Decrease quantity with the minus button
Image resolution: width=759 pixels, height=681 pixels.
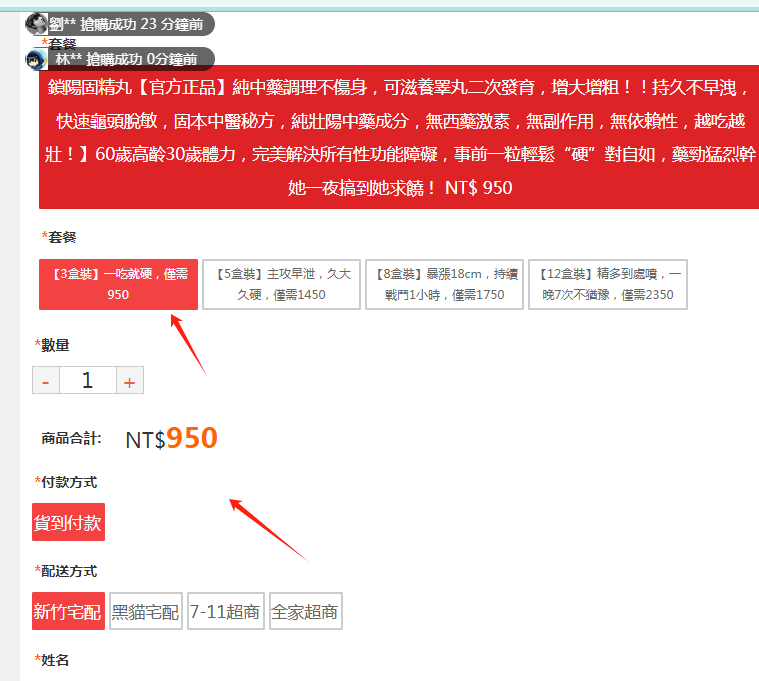[x=45, y=380]
